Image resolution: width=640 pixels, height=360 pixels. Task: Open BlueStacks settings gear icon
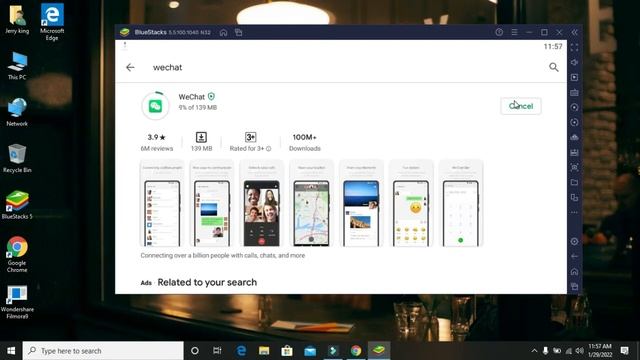pyautogui.click(x=574, y=241)
